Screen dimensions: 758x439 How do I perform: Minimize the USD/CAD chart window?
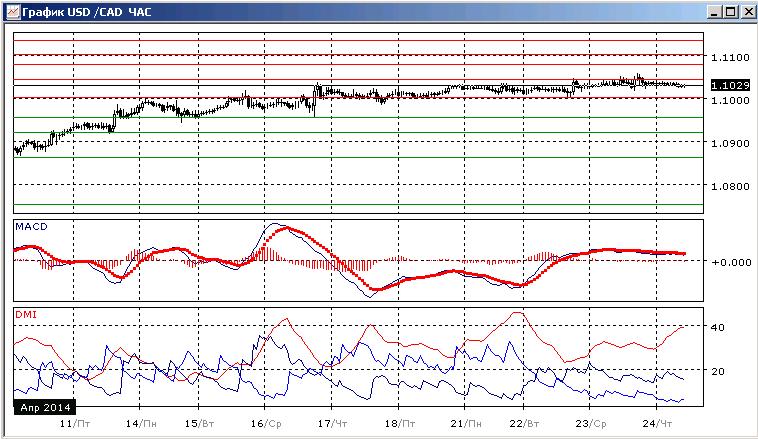point(714,12)
